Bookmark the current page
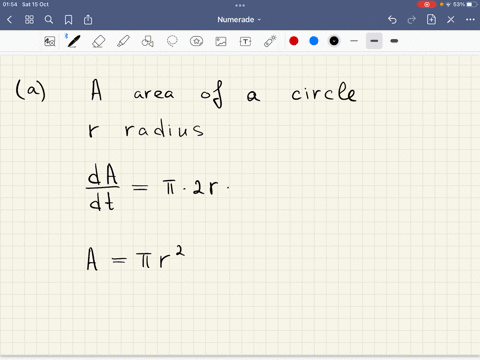 [68, 20]
